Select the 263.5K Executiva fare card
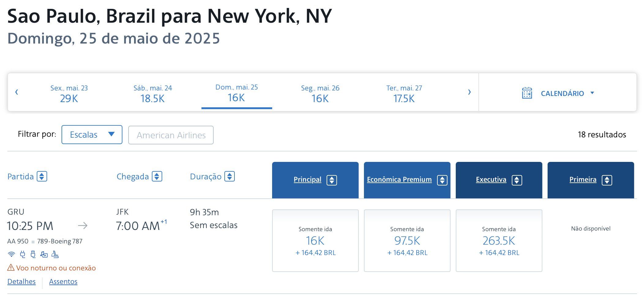The image size is (644, 298). [499, 241]
